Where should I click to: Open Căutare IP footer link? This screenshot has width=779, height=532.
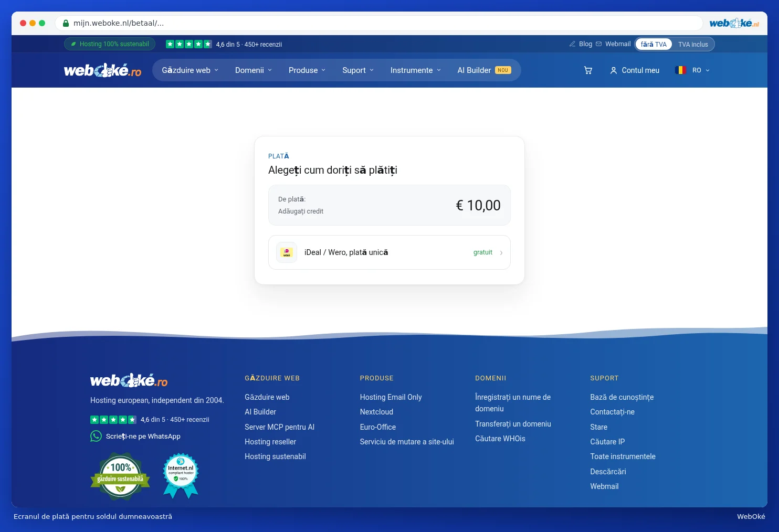[607, 442]
